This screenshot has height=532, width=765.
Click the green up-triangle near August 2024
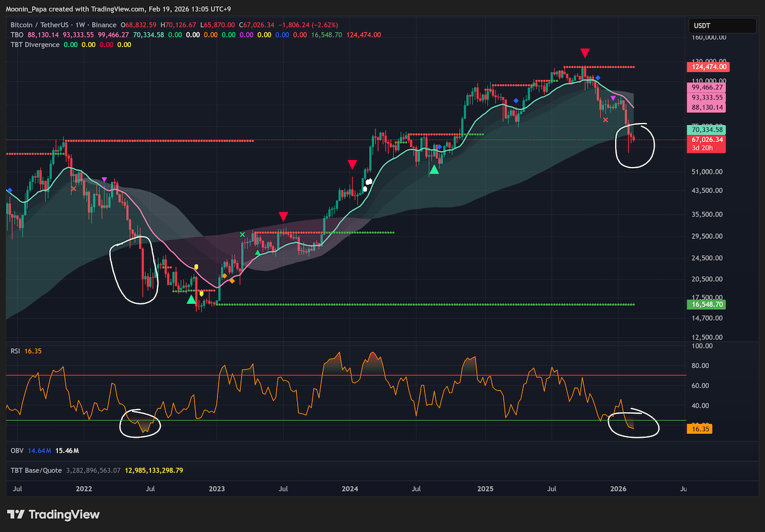tap(434, 169)
